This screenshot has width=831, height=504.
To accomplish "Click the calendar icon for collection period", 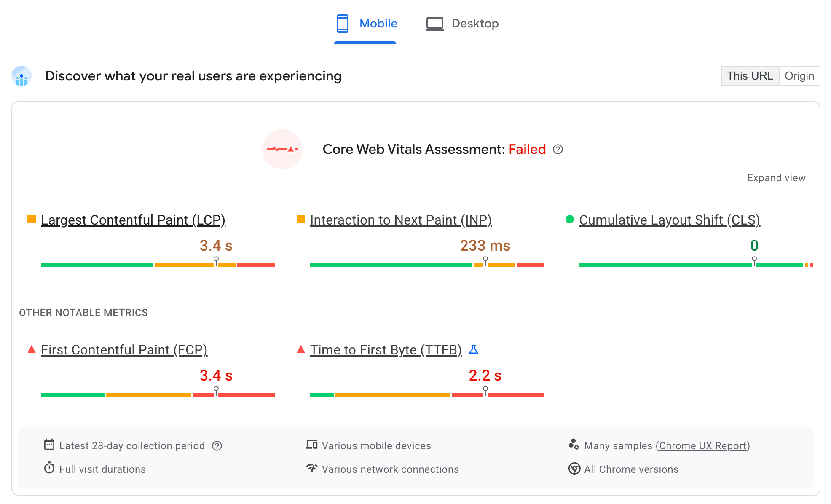I will 49,445.
